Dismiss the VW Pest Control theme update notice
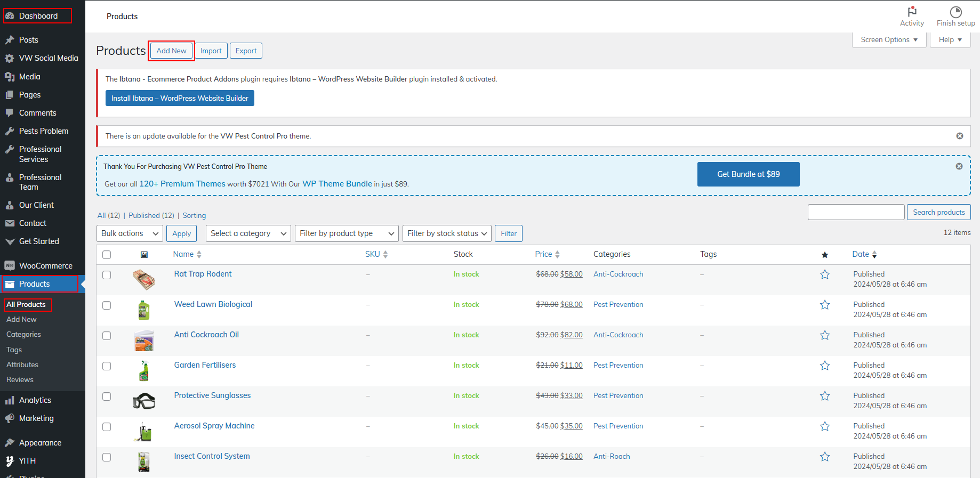The height and width of the screenshot is (478, 980). 960,136
